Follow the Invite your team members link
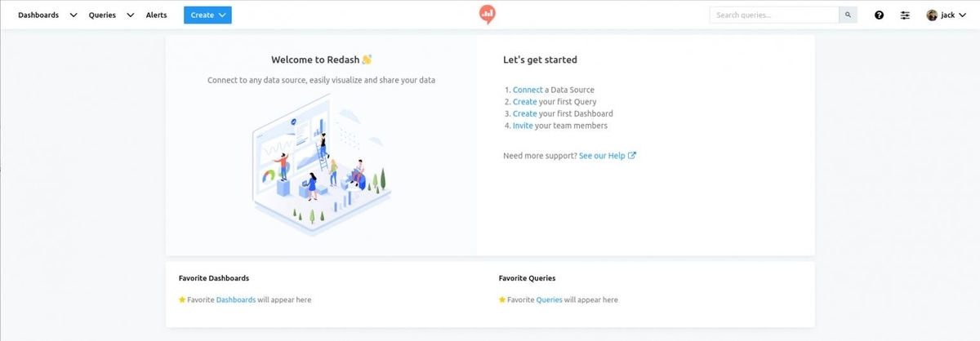The width and height of the screenshot is (980, 341). click(x=522, y=126)
